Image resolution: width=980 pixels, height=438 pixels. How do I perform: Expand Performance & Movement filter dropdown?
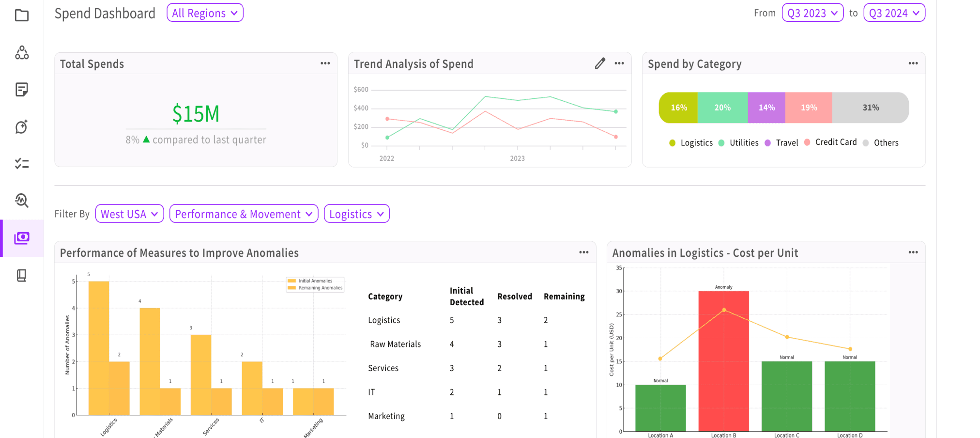[x=244, y=214]
